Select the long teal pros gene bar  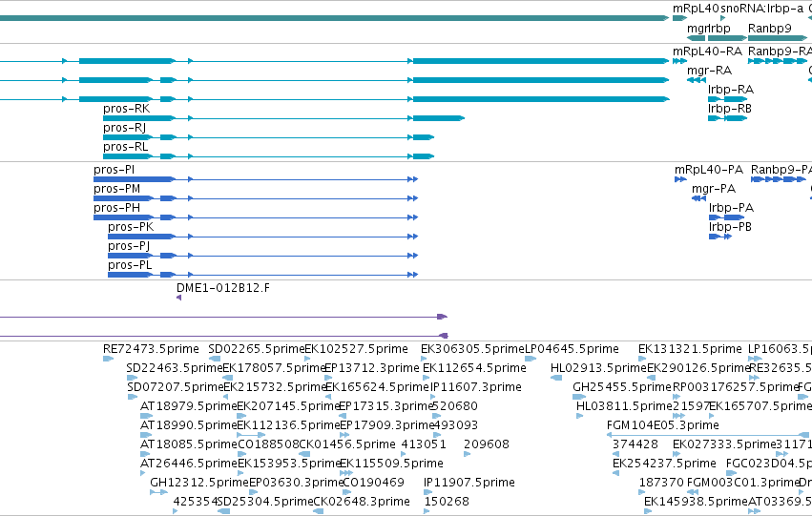(334, 18)
